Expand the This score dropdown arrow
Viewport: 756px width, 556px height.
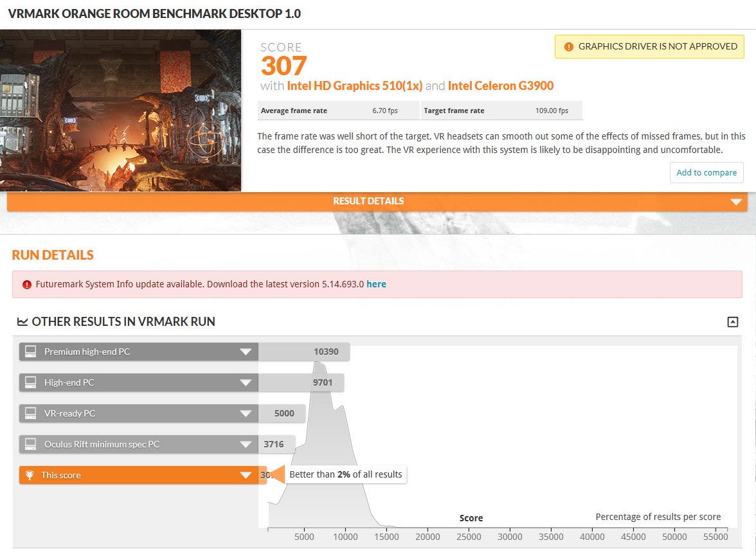246,475
